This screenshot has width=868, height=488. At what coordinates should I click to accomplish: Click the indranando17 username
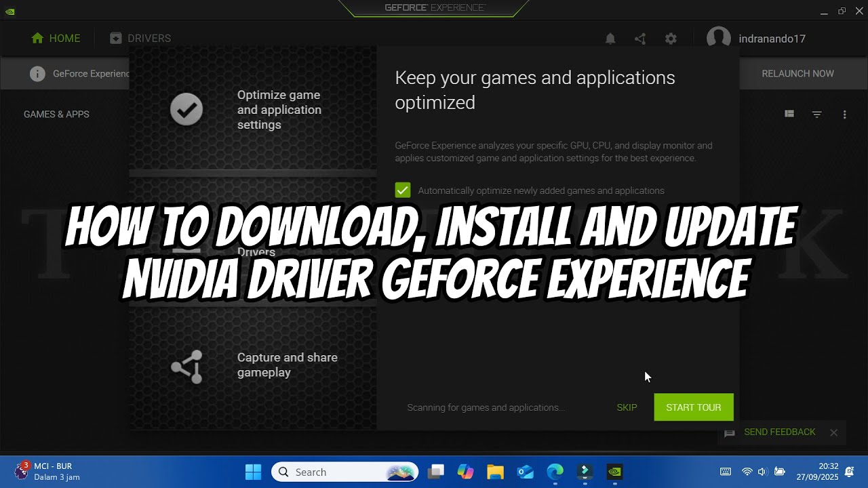pos(772,39)
